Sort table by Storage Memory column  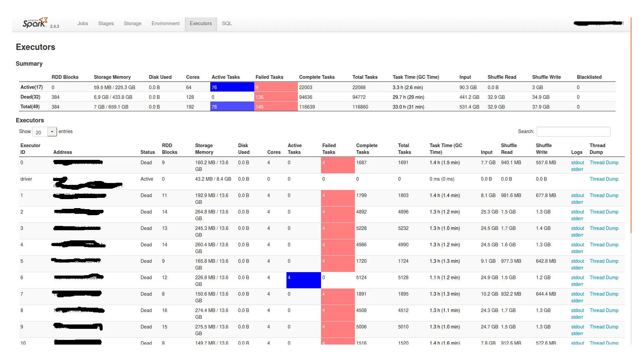click(x=204, y=149)
